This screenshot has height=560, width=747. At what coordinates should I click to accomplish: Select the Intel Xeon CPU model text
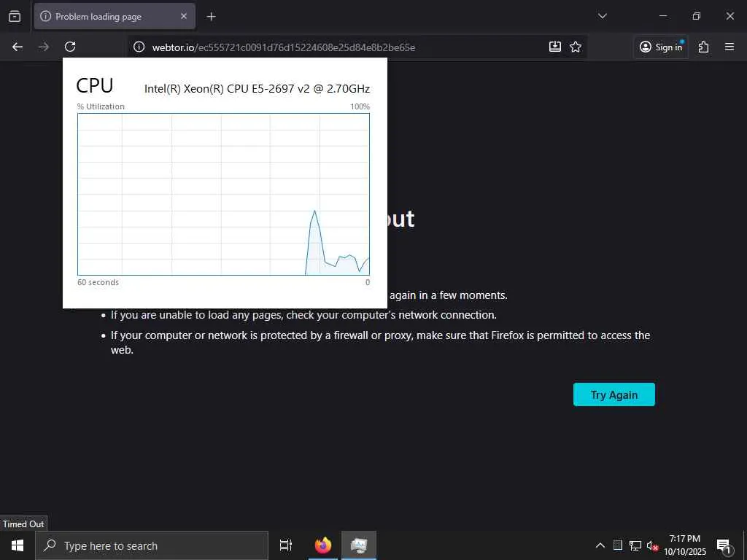pos(257,88)
